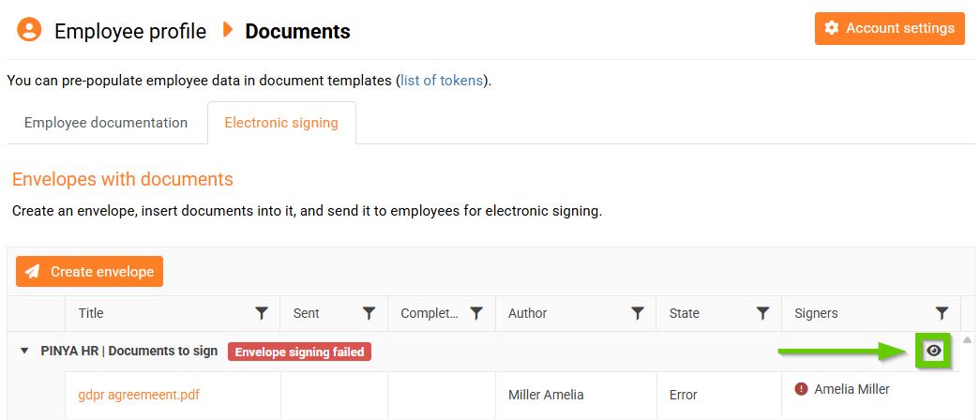Click the employee profile user icon
Screen dimensions: 980x420
30,30
